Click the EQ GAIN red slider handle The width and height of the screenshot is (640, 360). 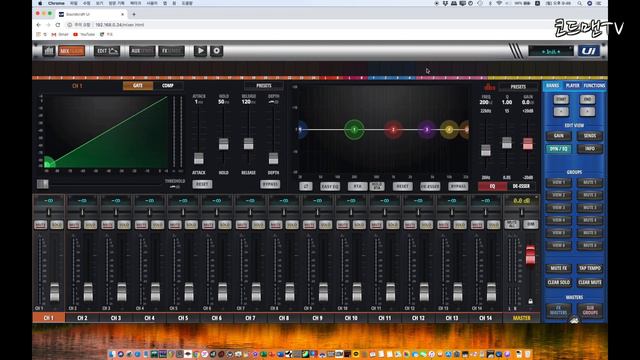tap(528, 143)
